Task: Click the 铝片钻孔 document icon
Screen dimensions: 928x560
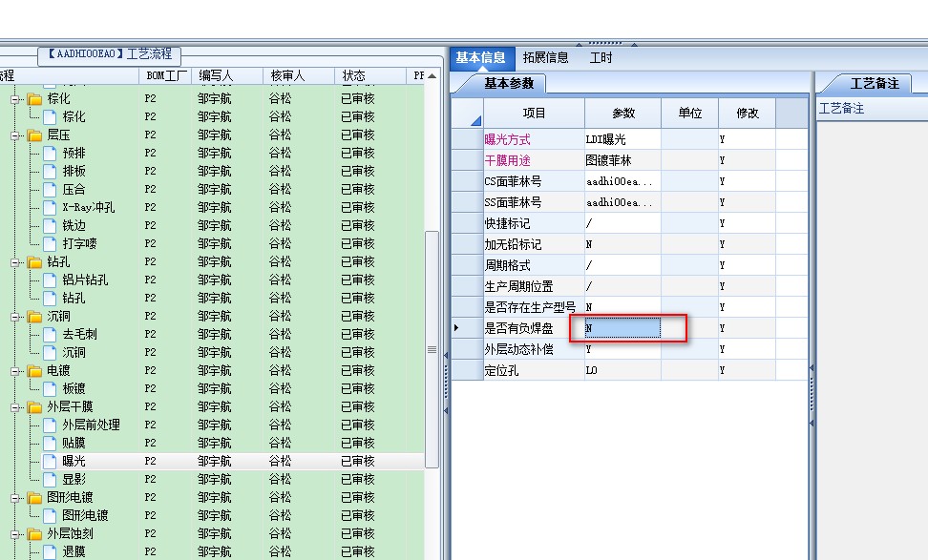Action: [x=51, y=280]
